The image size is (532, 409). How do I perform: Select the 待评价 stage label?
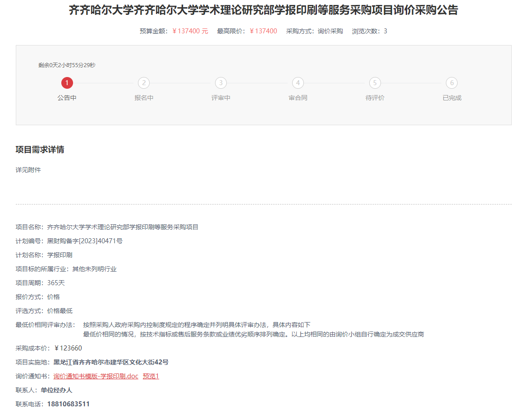375,98
